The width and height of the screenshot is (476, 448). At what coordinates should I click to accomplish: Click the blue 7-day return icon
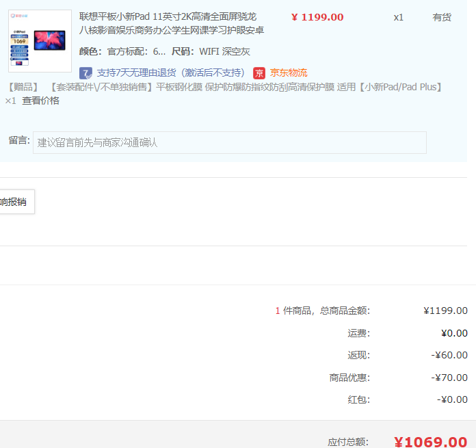pyautogui.click(x=85, y=73)
